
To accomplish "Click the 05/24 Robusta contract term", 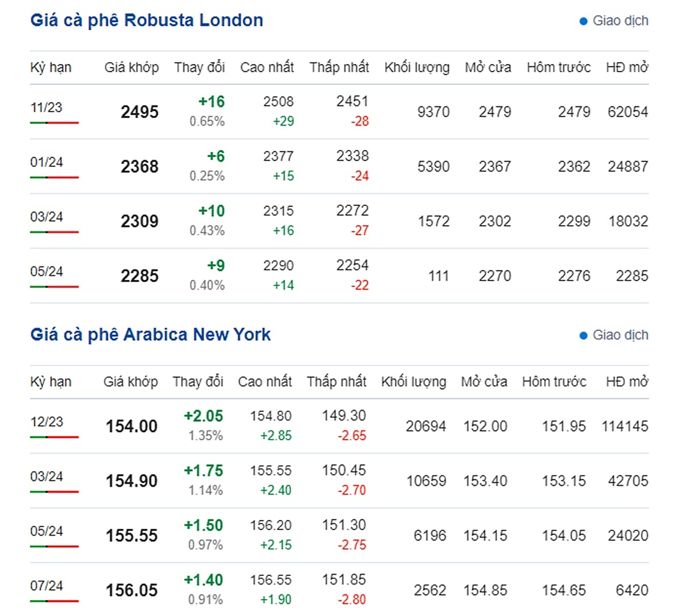I will pos(47,272).
